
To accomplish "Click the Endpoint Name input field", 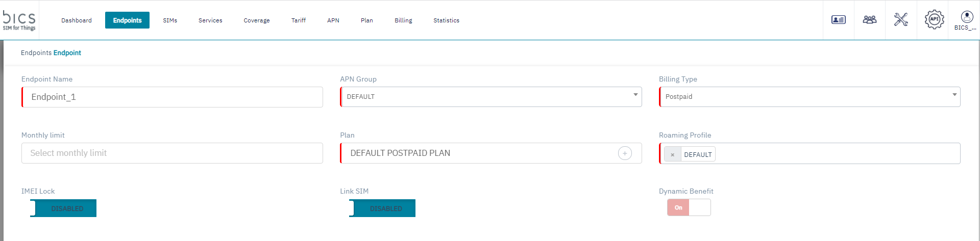I will (x=172, y=97).
